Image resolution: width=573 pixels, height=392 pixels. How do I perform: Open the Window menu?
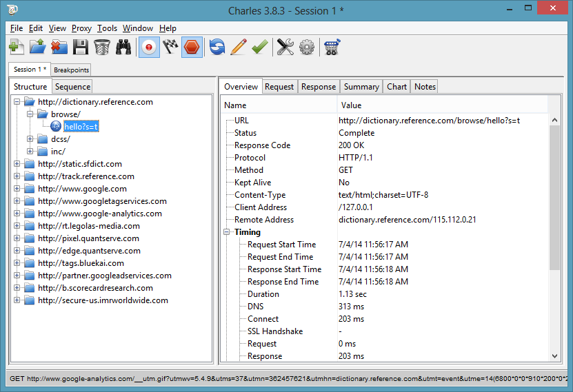[x=138, y=28]
